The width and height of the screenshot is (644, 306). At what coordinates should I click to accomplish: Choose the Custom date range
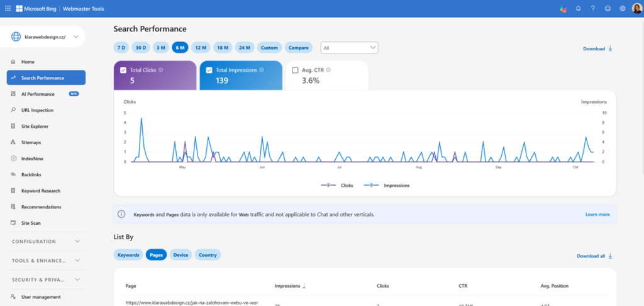269,48
